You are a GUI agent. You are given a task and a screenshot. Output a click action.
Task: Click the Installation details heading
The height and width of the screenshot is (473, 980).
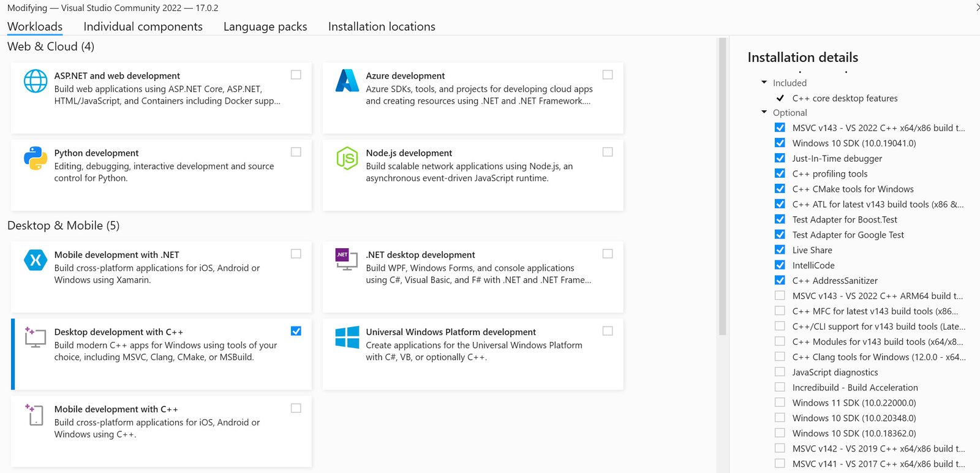pyautogui.click(x=802, y=57)
